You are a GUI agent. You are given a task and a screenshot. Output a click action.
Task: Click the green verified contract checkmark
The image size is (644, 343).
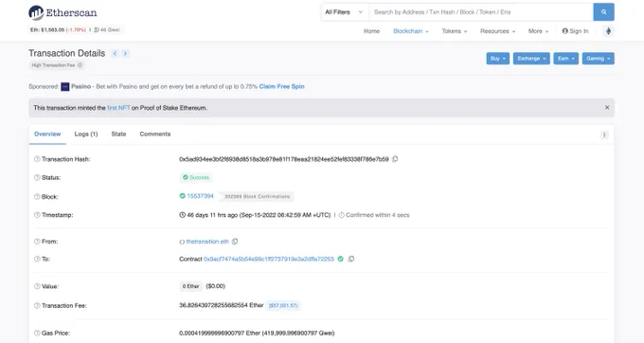(341, 259)
